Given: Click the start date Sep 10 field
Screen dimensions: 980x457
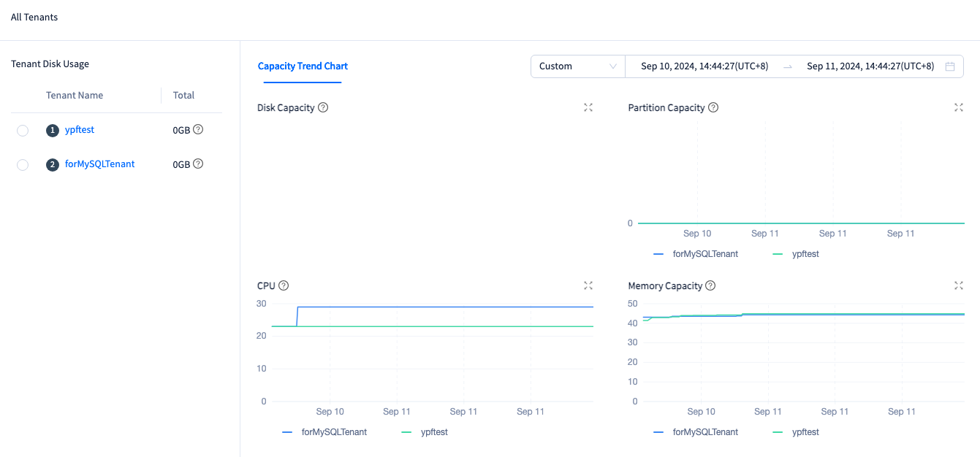Looking at the screenshot, I should pos(704,66).
